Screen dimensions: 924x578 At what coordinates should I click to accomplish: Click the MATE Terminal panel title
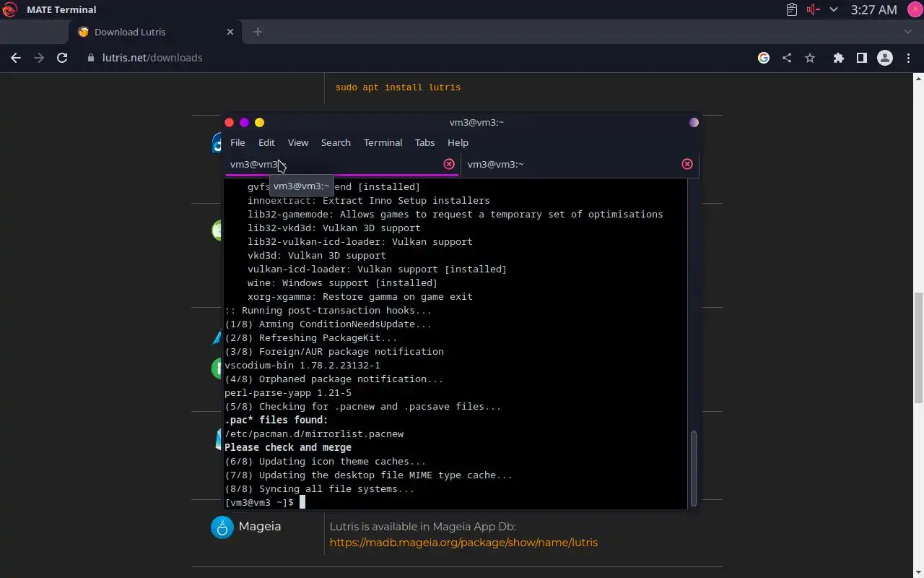[x=61, y=9]
